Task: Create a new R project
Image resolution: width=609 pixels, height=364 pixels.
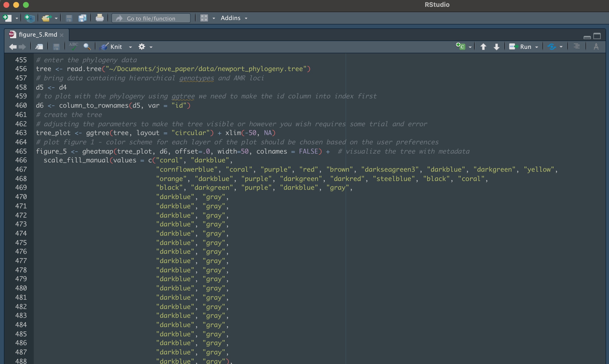Action: [x=30, y=18]
